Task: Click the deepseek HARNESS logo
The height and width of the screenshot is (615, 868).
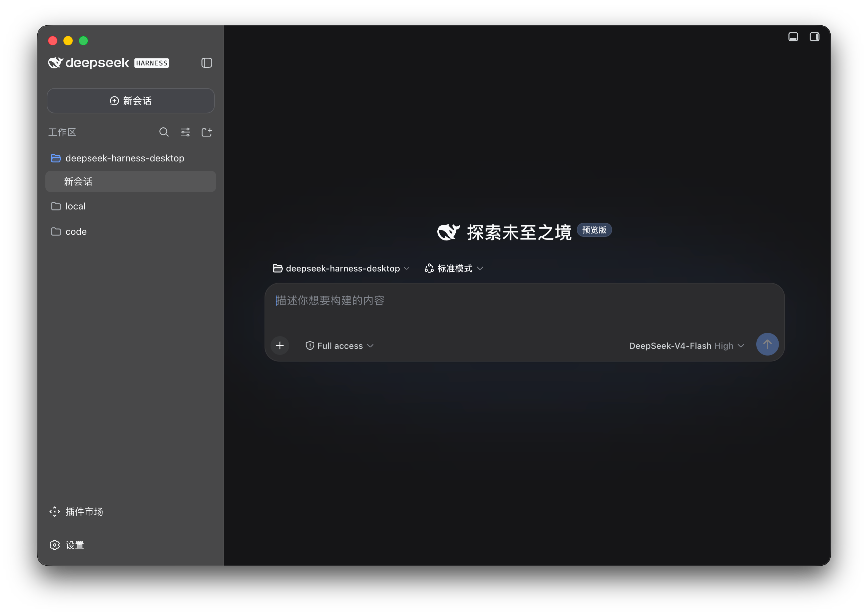Action: point(109,62)
